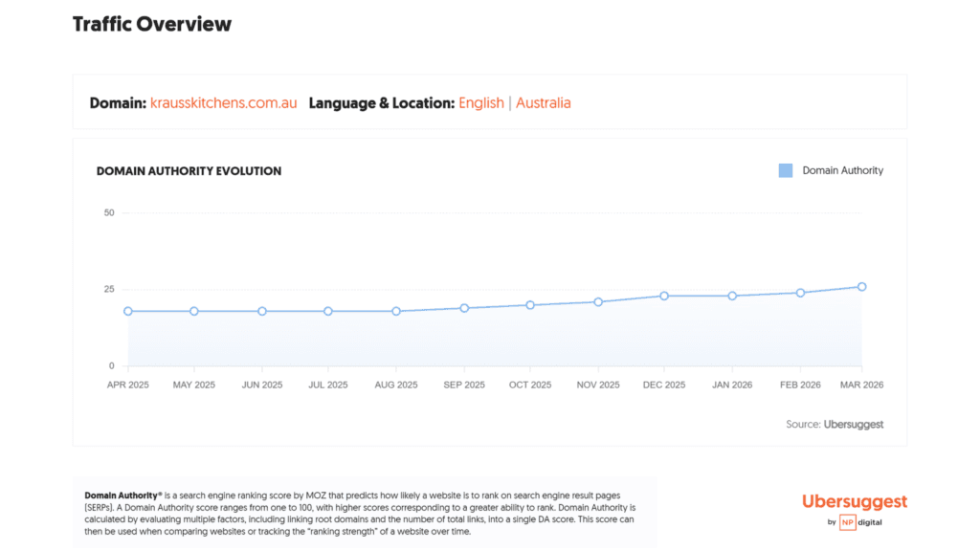Click the DEC 2025 data point
Image resolution: width=980 pixels, height=551 pixels.
(x=664, y=297)
